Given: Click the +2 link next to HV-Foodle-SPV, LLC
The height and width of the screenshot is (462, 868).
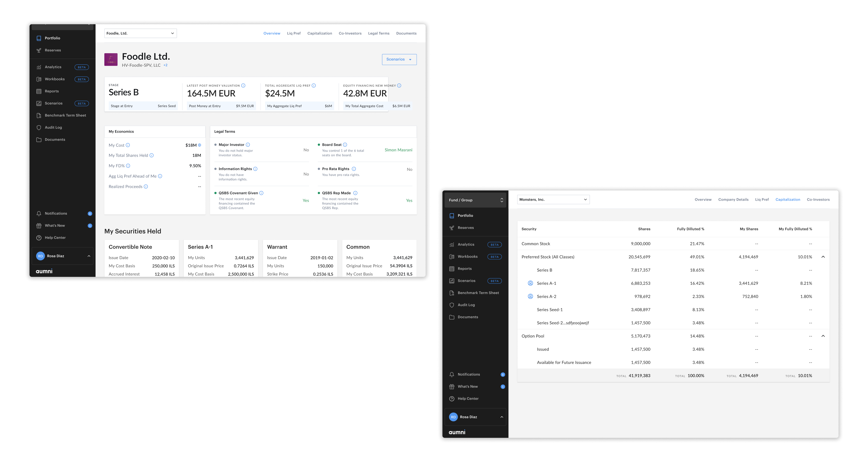Looking at the screenshot, I should click(166, 65).
